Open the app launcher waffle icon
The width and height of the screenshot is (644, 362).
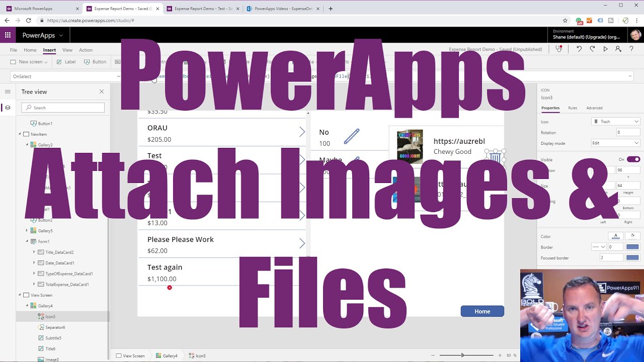pos(8,35)
